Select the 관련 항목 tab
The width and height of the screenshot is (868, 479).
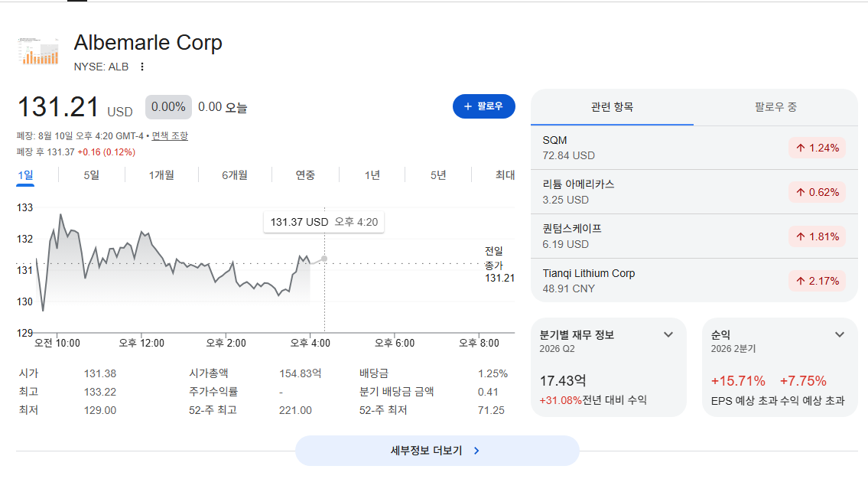tap(613, 107)
